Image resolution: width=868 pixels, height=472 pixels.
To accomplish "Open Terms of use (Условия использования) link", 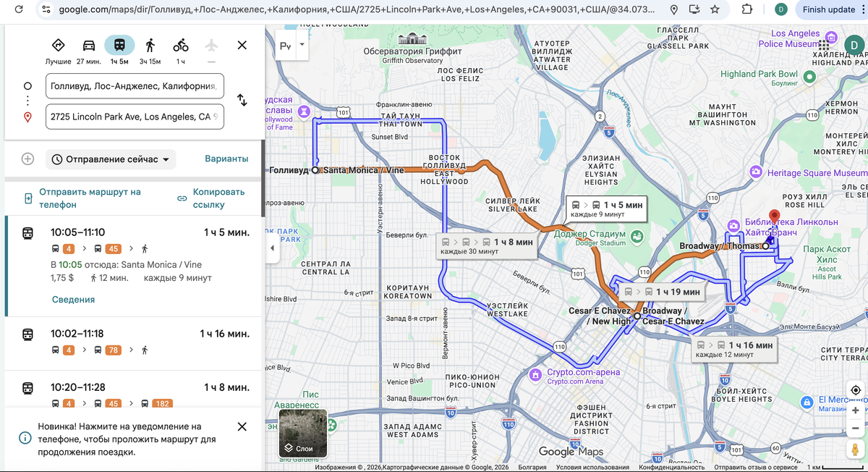I will click(592, 467).
